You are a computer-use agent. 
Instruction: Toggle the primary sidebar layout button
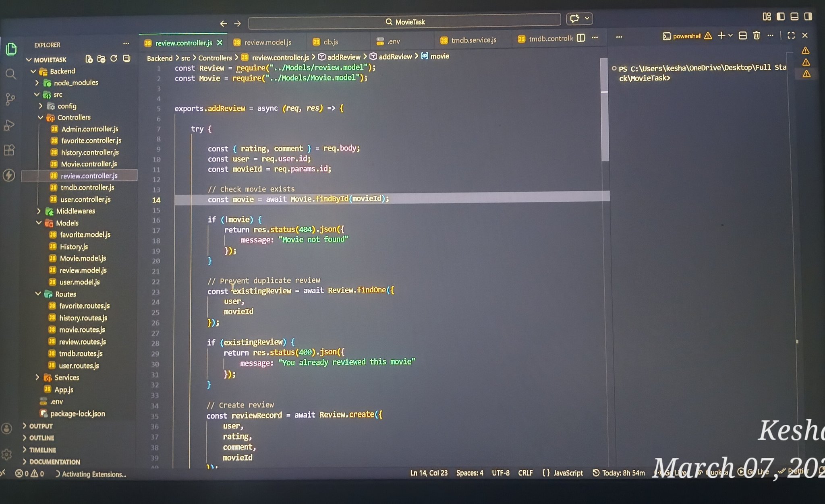780,17
